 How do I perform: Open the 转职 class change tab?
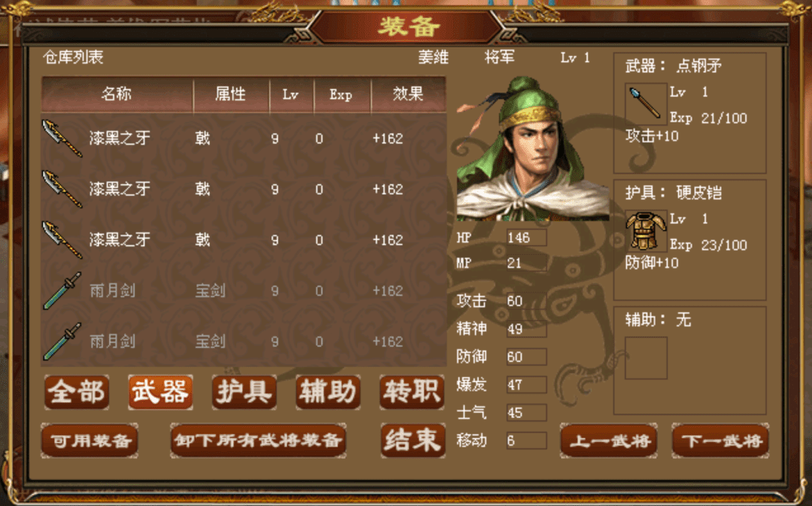pos(412,392)
